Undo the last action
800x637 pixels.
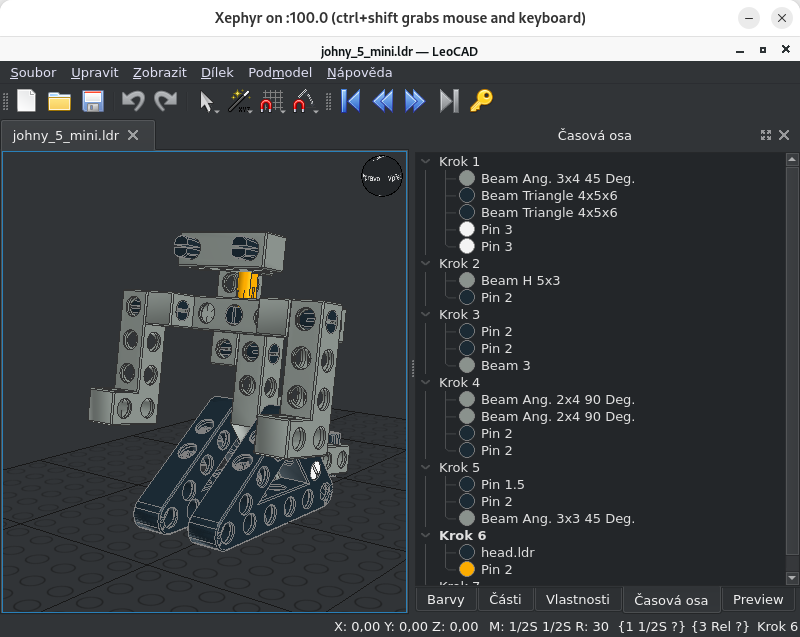pos(131,100)
